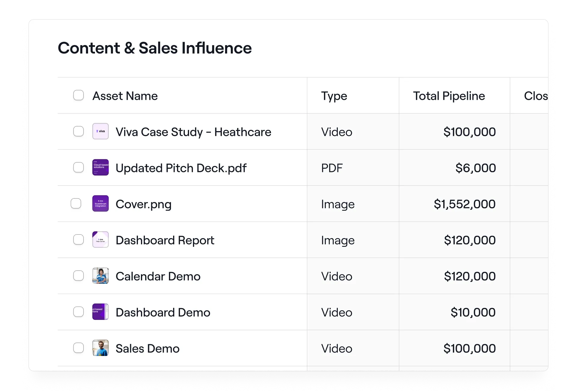The image size is (577, 392).
Task: Open the Viva Case Study - Heathcare link
Action: pyautogui.click(x=193, y=132)
